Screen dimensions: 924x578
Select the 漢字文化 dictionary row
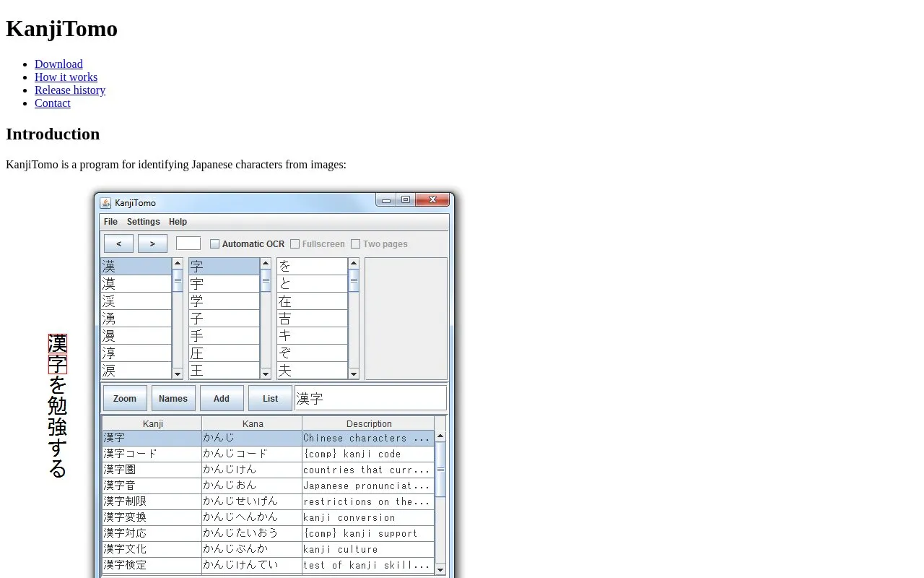(x=268, y=549)
